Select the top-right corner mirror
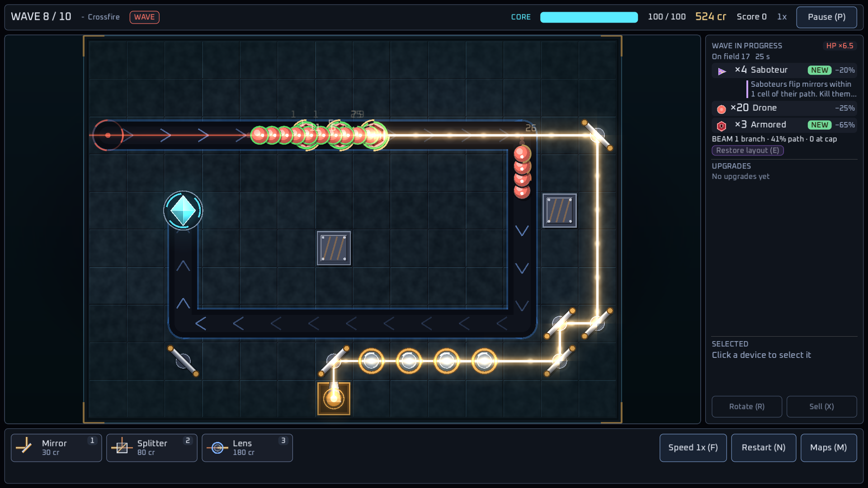868x488 pixels. pyautogui.click(x=597, y=135)
